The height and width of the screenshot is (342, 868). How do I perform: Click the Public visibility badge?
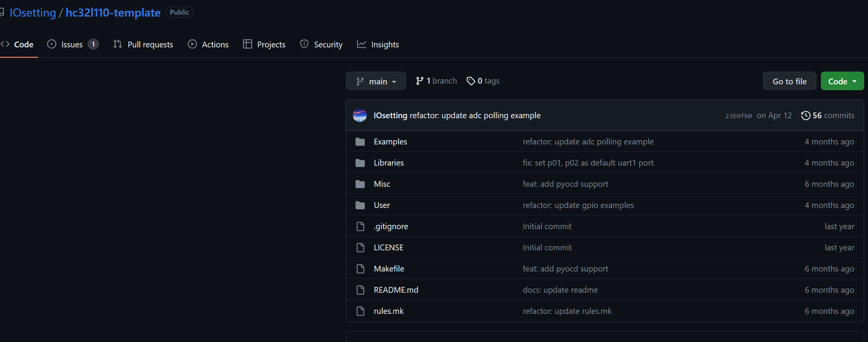(x=179, y=12)
